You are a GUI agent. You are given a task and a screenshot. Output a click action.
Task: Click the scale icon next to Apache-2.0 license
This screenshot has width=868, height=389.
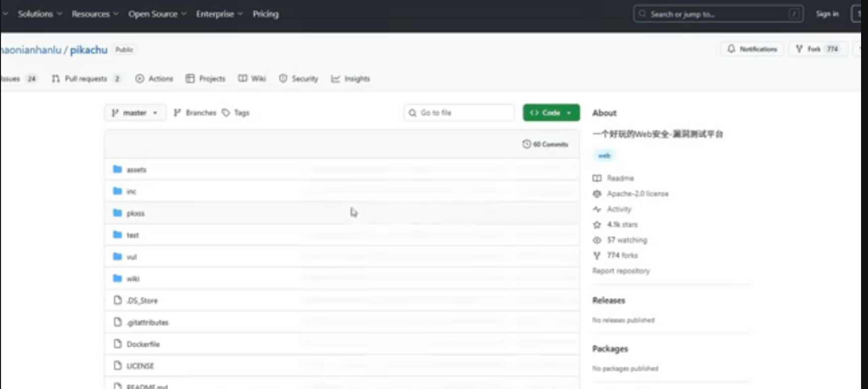pyautogui.click(x=597, y=194)
